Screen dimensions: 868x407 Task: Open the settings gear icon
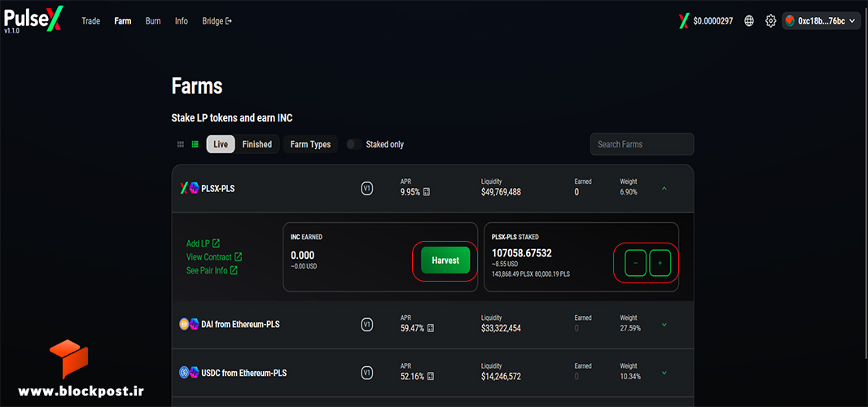click(770, 21)
